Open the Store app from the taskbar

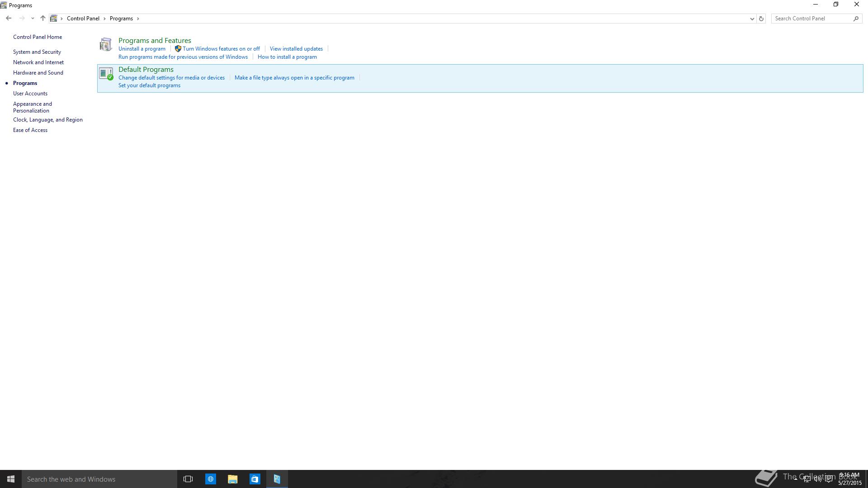click(255, 479)
